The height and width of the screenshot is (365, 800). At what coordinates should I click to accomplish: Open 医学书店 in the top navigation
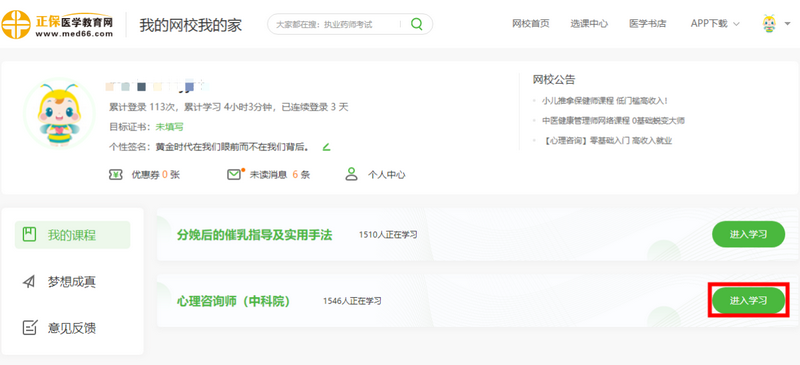point(647,23)
